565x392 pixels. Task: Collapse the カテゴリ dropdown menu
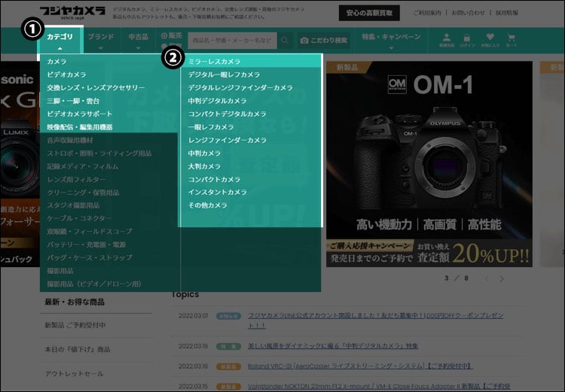[60, 41]
